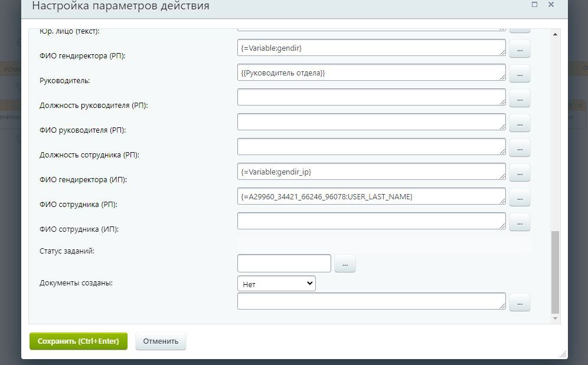Click "..." next to Должность руководителя (РП)
The width and height of the screenshot is (588, 365).
coord(520,98)
